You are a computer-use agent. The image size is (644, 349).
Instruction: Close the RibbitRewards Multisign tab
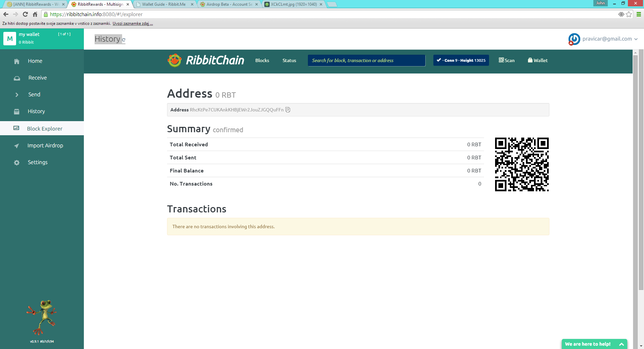point(128,4)
